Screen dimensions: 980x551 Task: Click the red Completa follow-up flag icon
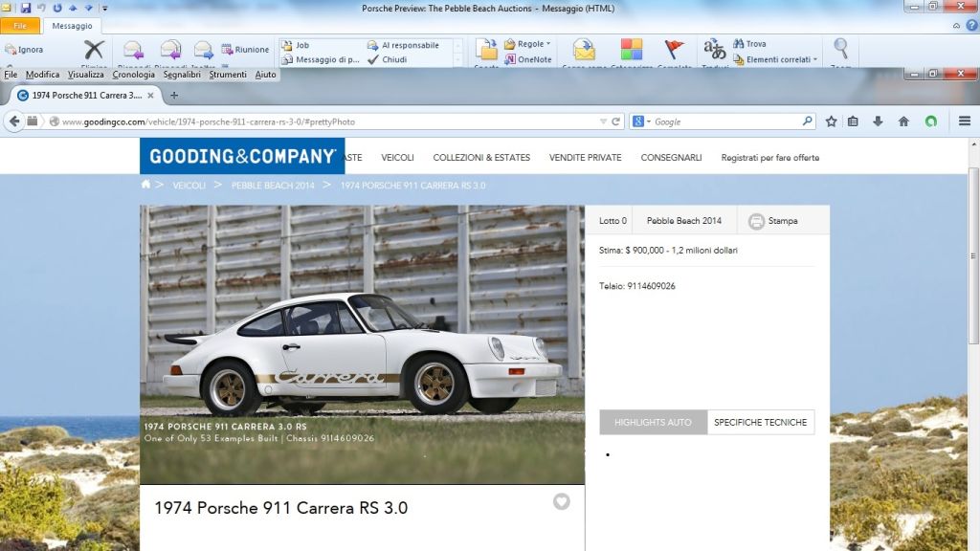click(675, 50)
